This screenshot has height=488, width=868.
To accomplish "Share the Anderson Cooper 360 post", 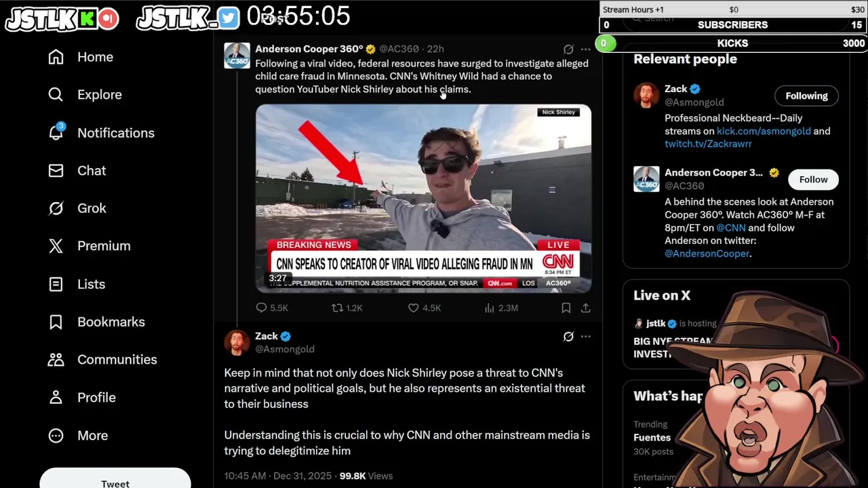I will [585, 308].
